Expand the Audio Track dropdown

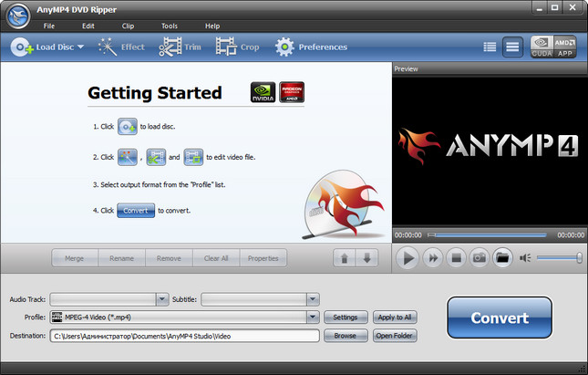tap(163, 298)
